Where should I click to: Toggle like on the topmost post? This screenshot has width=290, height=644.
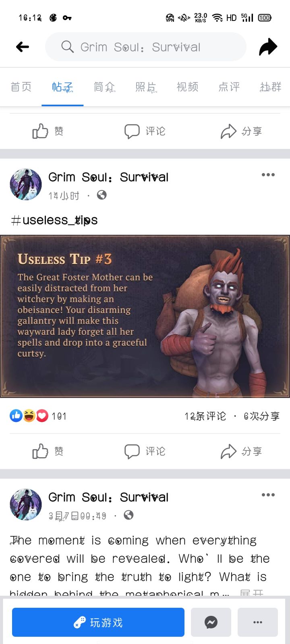48,131
